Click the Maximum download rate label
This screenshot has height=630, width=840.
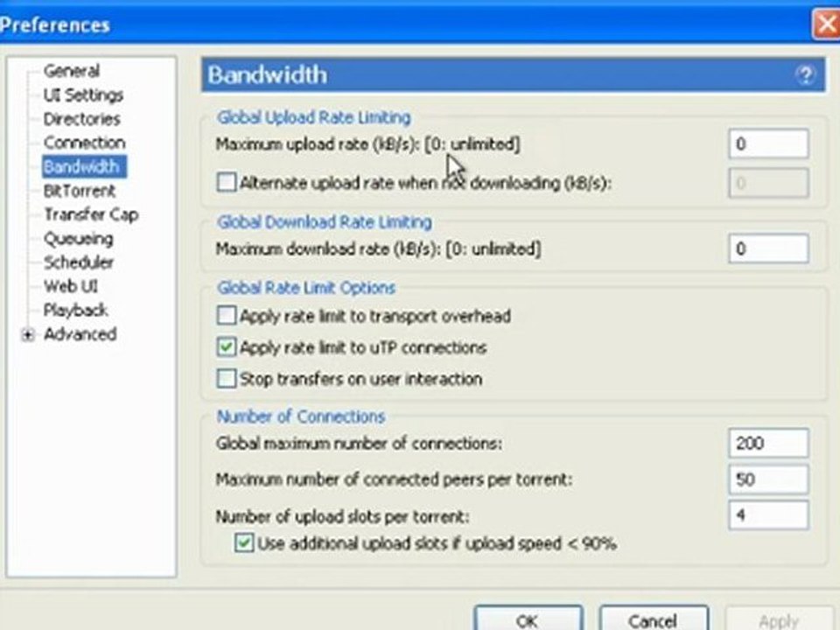click(x=378, y=249)
